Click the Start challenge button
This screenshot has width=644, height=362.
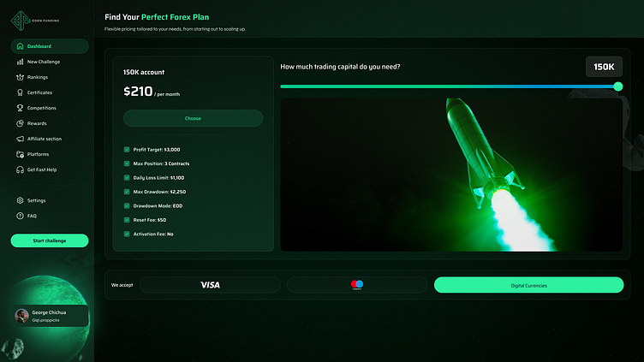coord(50,240)
